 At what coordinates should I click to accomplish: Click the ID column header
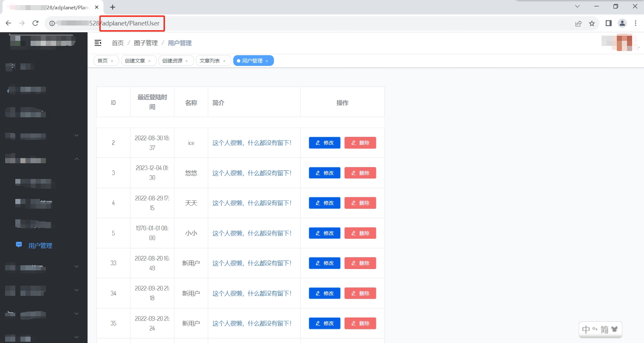(x=113, y=103)
